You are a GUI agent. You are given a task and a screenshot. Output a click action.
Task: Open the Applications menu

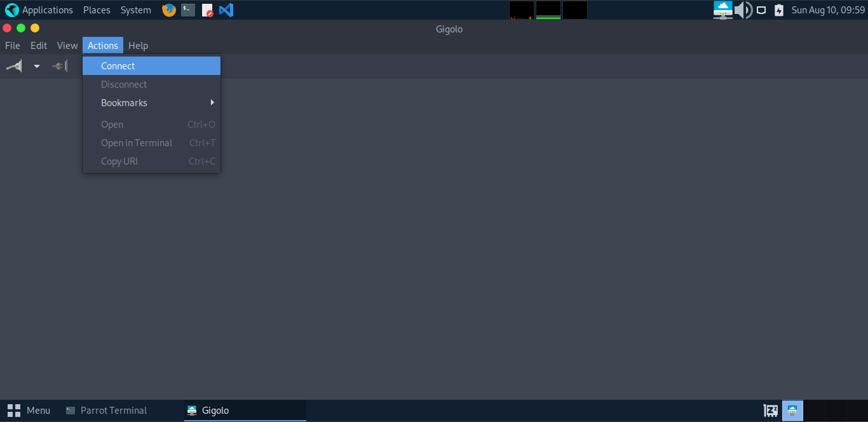pyautogui.click(x=39, y=10)
